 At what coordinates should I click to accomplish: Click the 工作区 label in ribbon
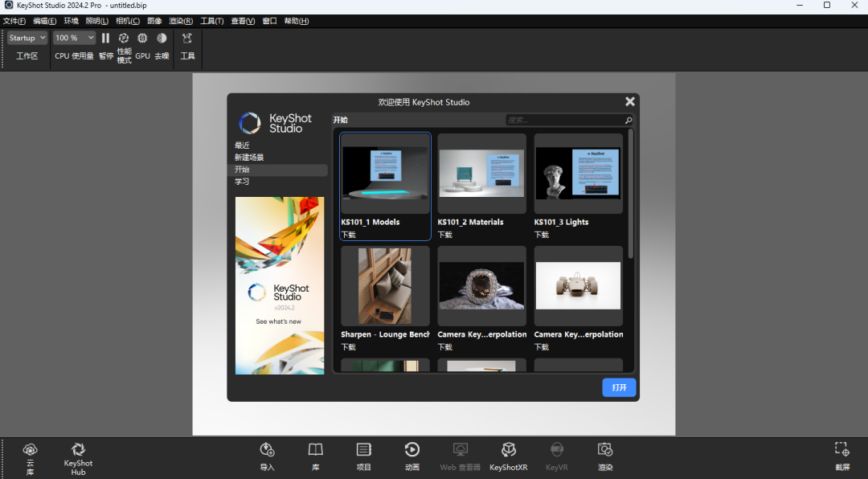27,56
